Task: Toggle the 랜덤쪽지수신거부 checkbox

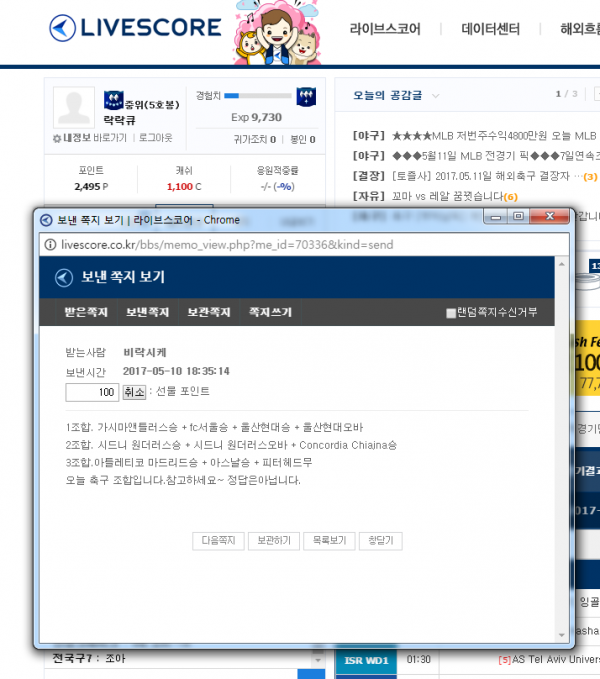Action: point(451,313)
